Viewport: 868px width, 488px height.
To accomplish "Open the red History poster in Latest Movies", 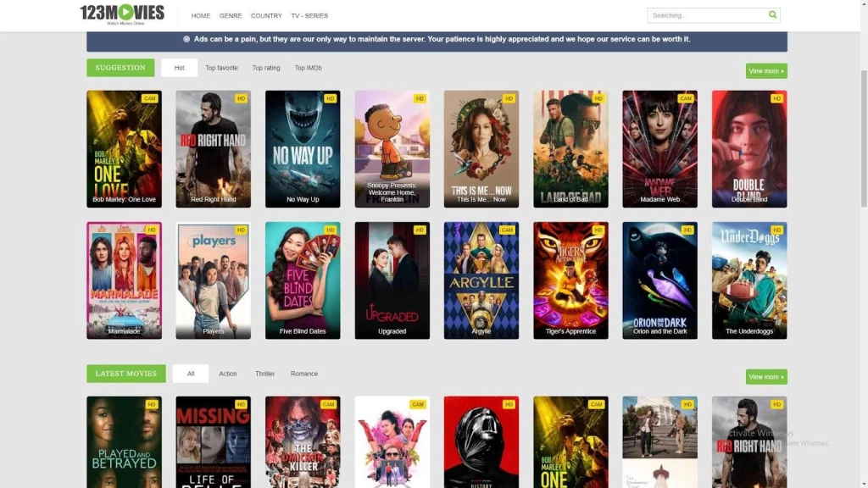I will tap(481, 442).
